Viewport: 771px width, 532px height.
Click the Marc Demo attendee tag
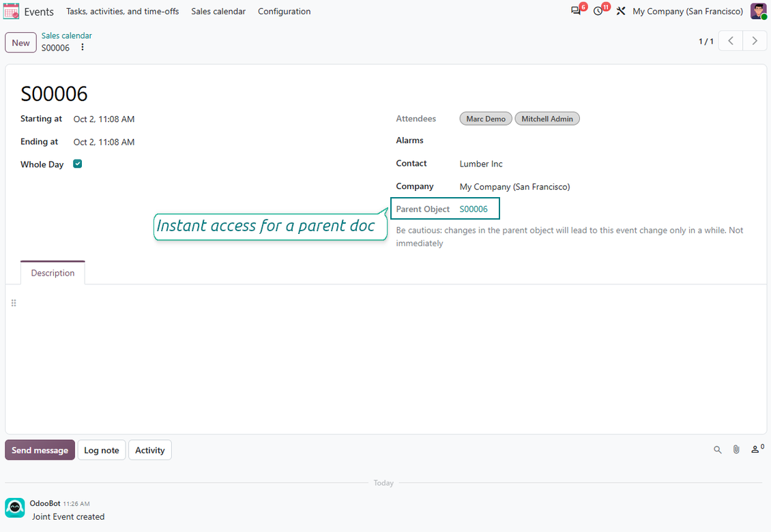click(486, 119)
